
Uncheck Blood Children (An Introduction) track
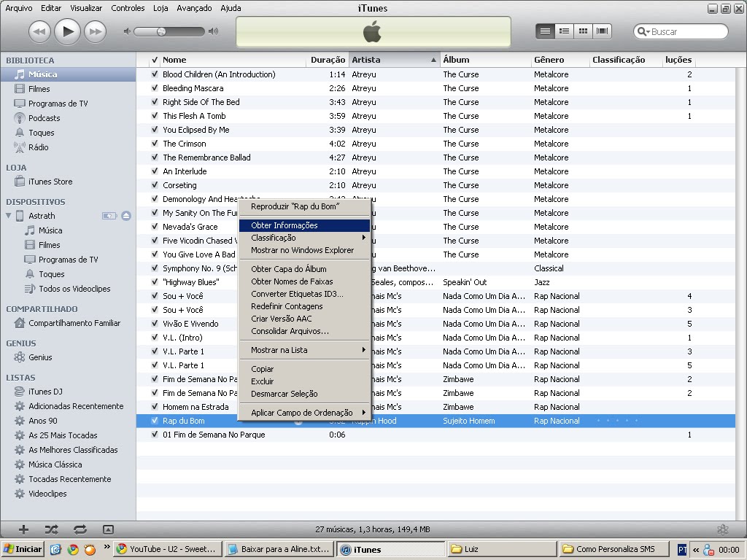click(x=155, y=74)
